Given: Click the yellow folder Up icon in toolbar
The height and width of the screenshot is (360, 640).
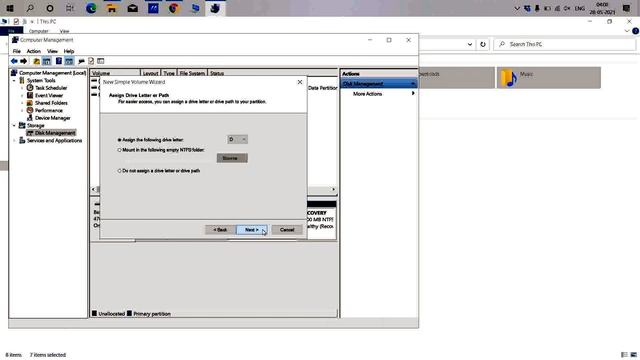Looking at the screenshot, I should pos(36,61).
